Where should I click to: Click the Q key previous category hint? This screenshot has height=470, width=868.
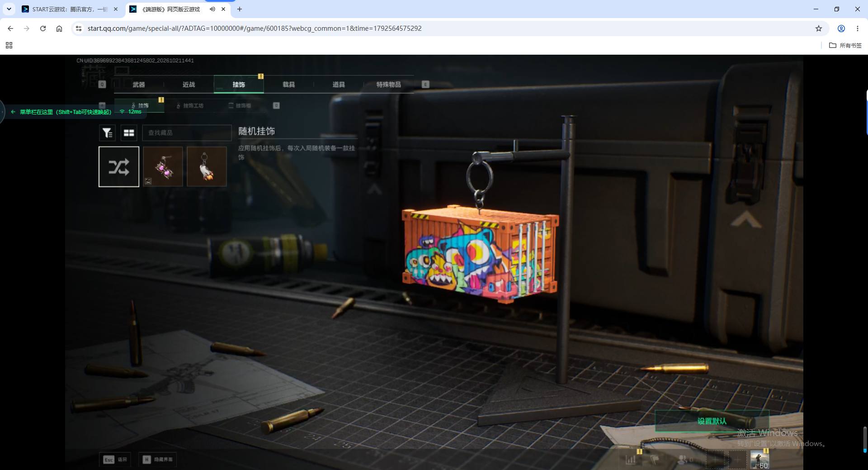(x=102, y=85)
